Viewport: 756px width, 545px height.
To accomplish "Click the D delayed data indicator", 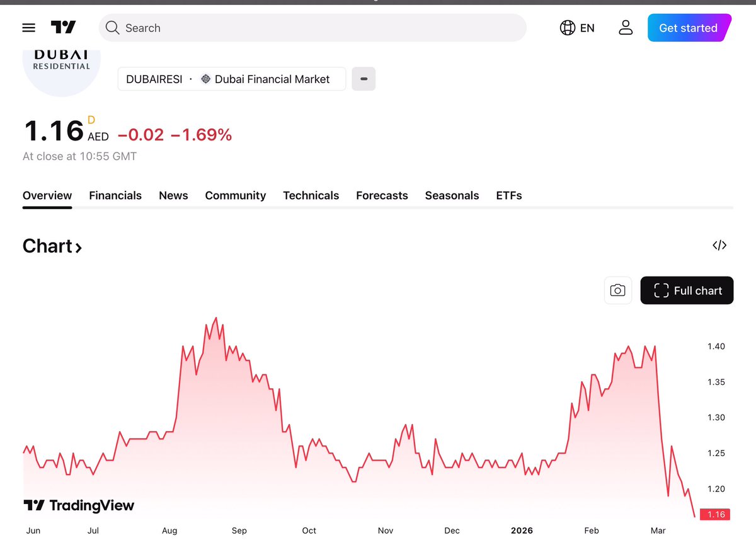I will (x=91, y=120).
